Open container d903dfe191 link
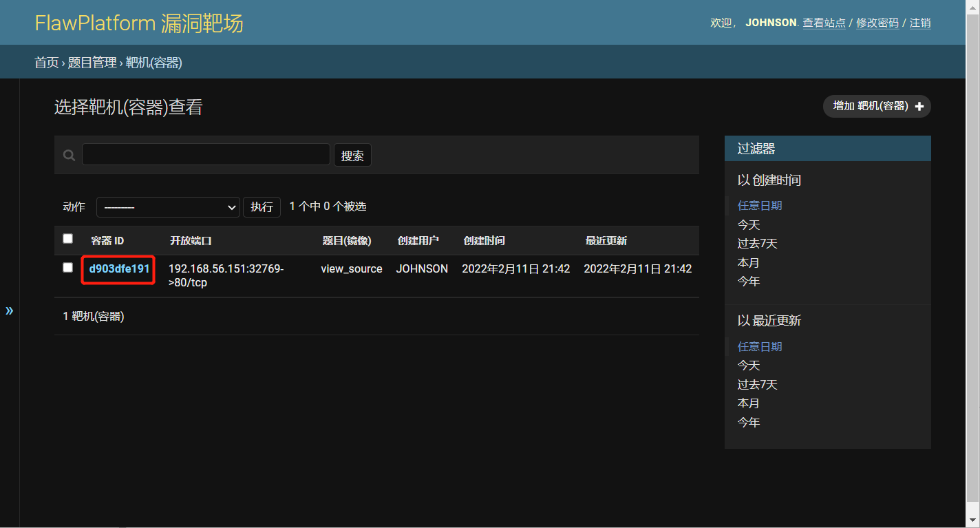 (x=119, y=268)
